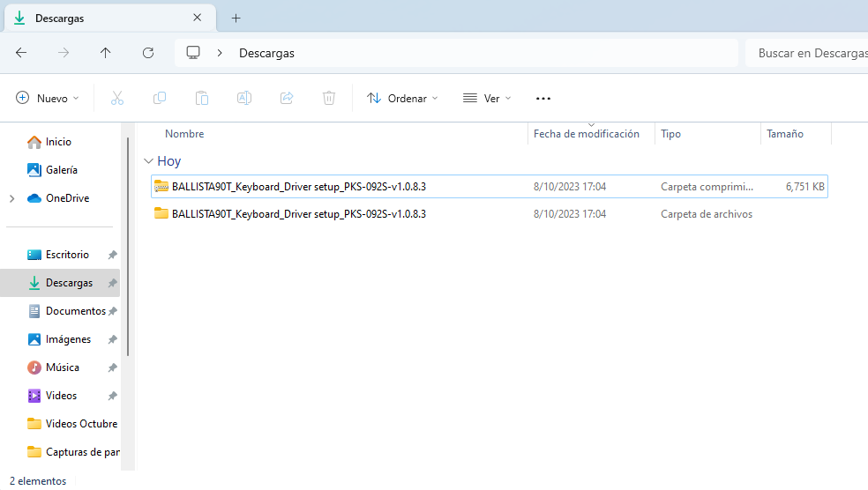The width and height of the screenshot is (868, 490).
Task: Open the Nuevo dropdown menu
Action: (x=48, y=99)
